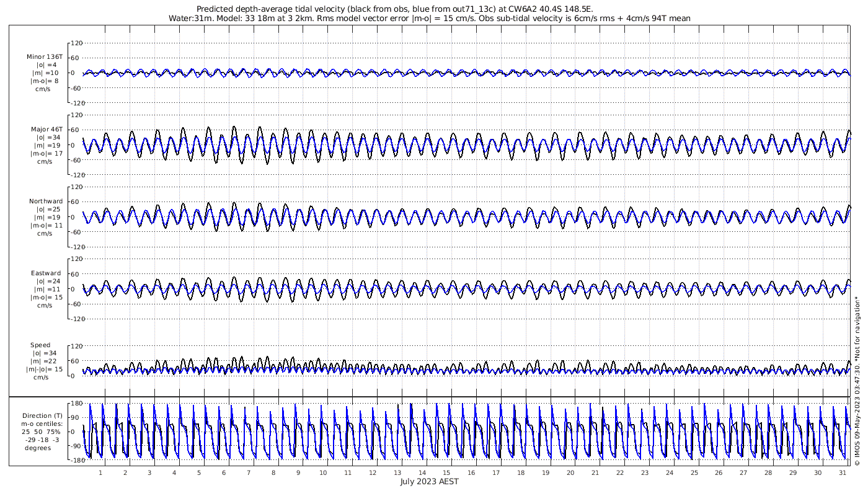Select the 'Direction (T)' panel label
Viewport: 868px width, 496px height.
coord(42,415)
